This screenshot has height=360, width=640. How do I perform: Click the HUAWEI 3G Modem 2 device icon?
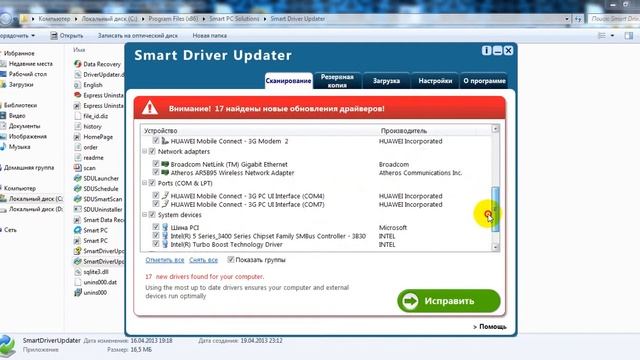coord(165,141)
